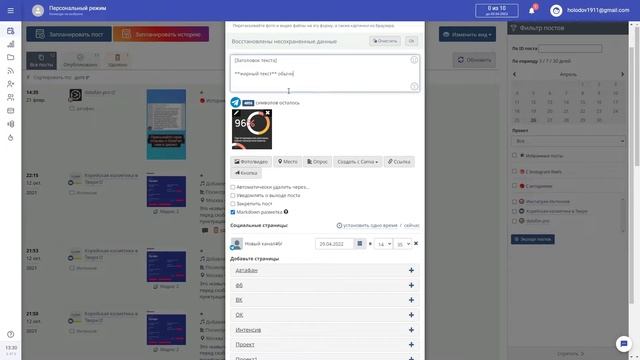
Task: Open the notifications bell
Action: [x=532, y=11]
